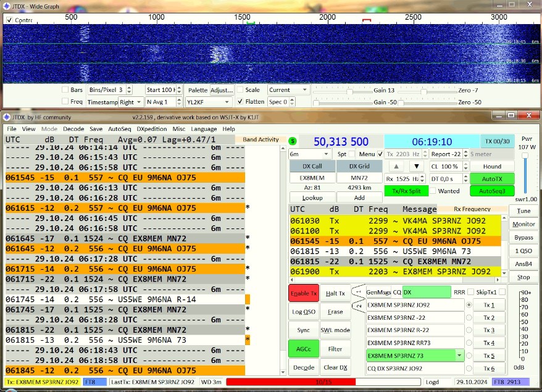Image resolution: width=542 pixels, height=392 pixels.
Task: Step the Tx 2203 Hz spinner
Action: 425,154
